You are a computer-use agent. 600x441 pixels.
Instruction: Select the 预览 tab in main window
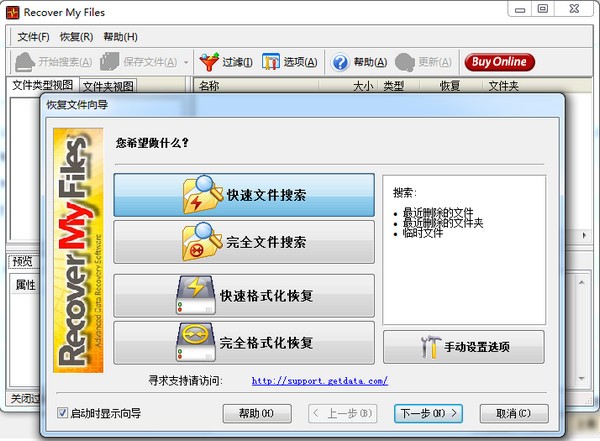click(23, 261)
